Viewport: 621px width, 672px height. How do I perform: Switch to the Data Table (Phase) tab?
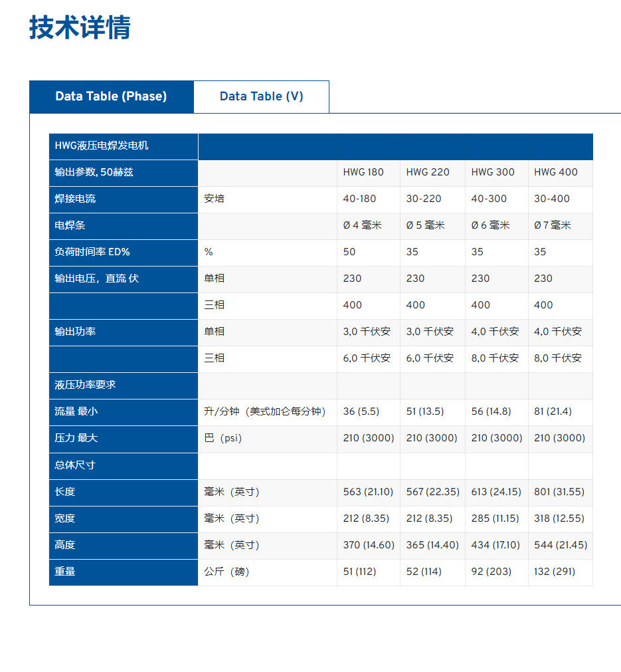tap(111, 96)
